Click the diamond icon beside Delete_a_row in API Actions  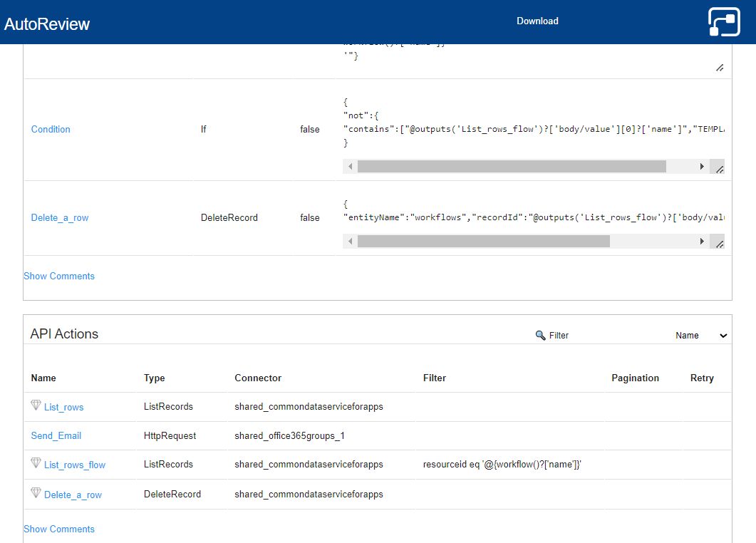36,493
